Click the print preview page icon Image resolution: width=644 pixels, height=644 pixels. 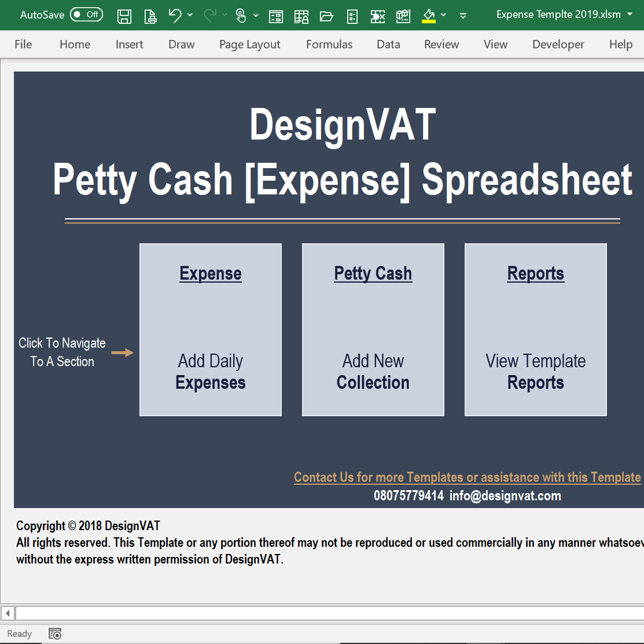coord(151,16)
